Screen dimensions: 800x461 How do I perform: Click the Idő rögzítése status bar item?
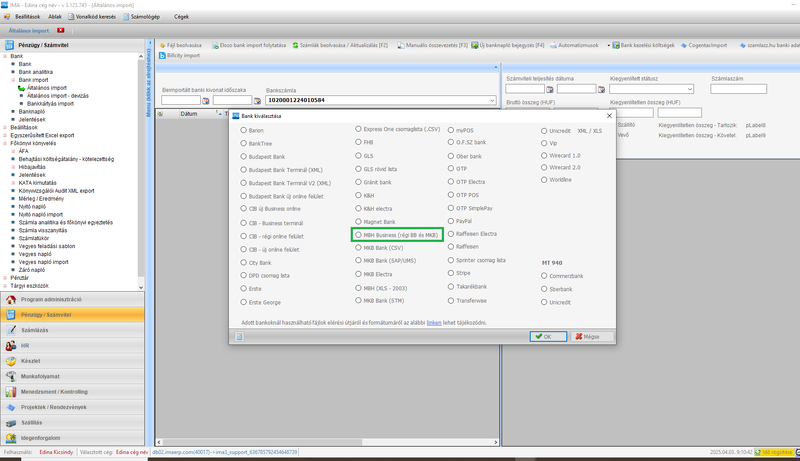(774, 452)
